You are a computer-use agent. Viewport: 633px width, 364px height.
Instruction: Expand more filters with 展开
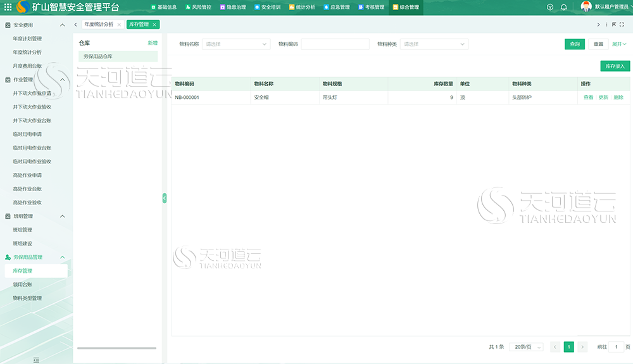click(x=619, y=44)
